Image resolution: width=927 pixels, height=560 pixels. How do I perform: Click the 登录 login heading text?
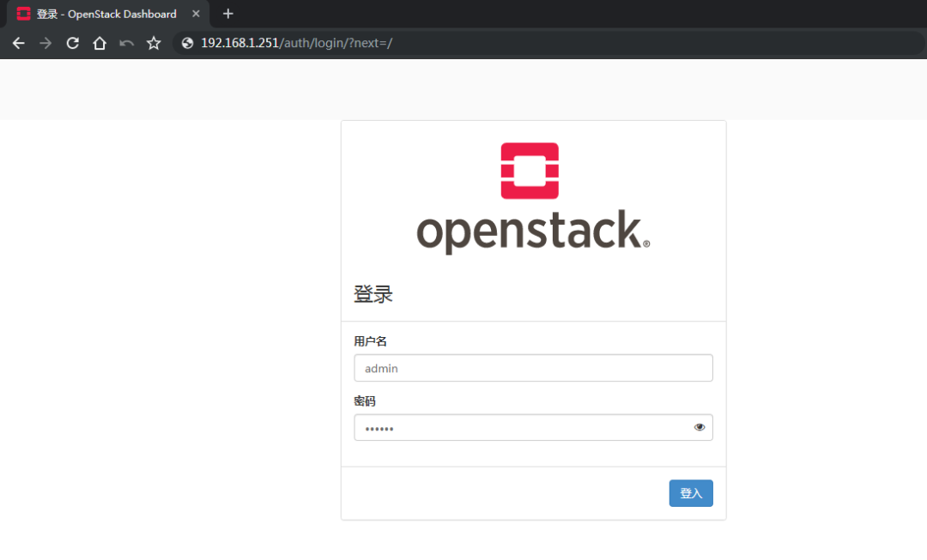373,293
